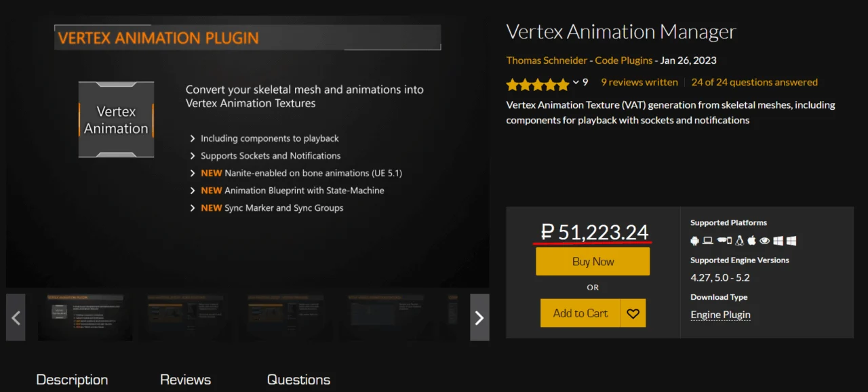Viewport: 868px width, 392px height.
Task: Click the Vertex Animation Manager title
Action: (x=621, y=32)
